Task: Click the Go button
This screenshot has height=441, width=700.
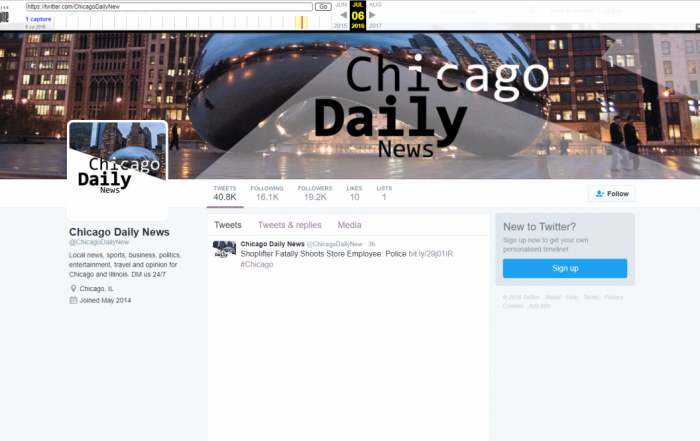Action: click(323, 7)
